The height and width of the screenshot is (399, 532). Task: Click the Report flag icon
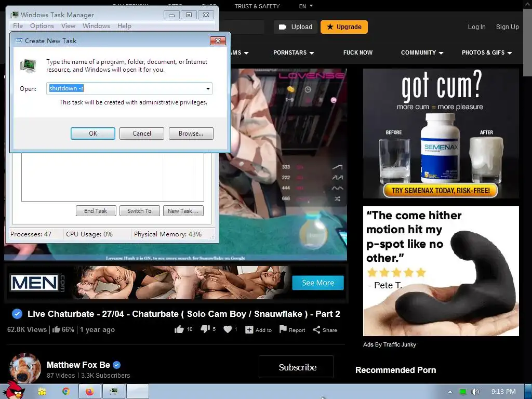point(283,329)
